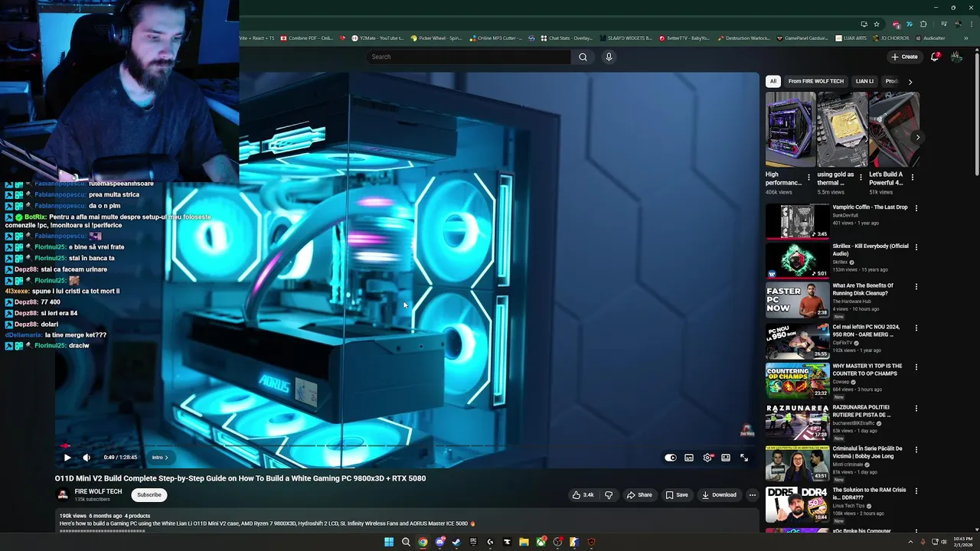Open the using gold as thermal video thumbnail
Viewport: 980px width, 551px height.
842,129
